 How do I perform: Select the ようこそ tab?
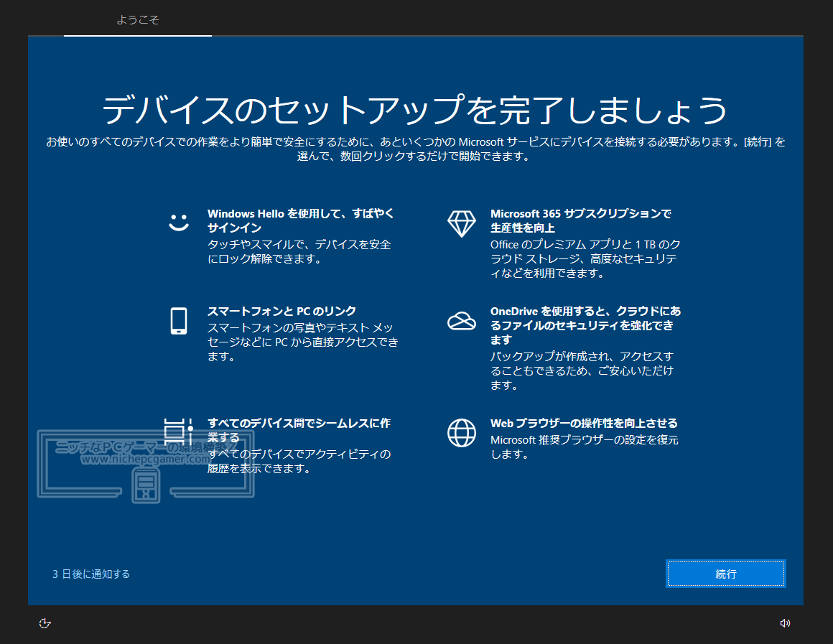138,19
